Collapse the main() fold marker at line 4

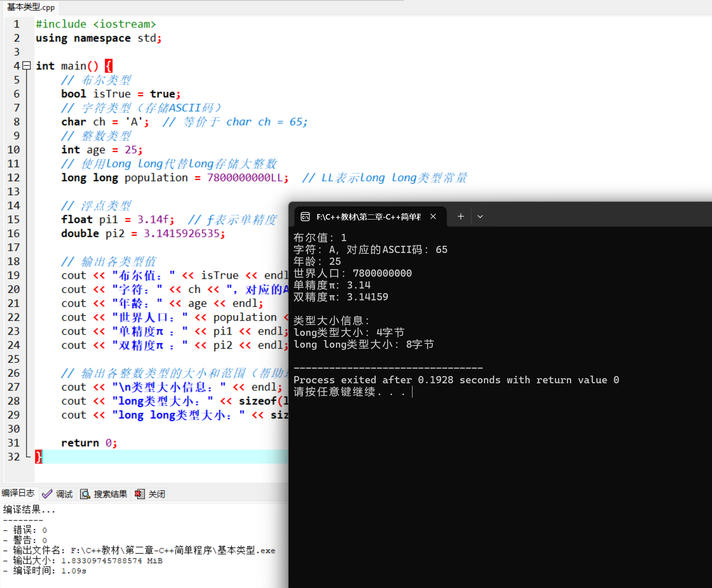coord(27,66)
